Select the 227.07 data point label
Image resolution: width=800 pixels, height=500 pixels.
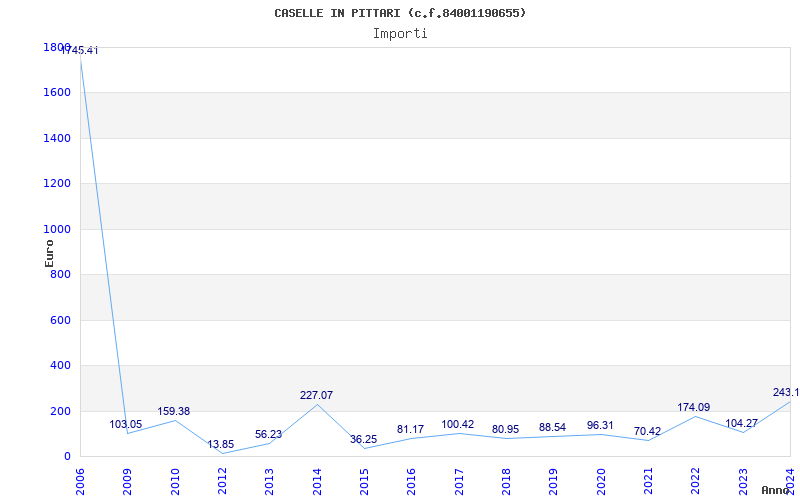click(316, 395)
